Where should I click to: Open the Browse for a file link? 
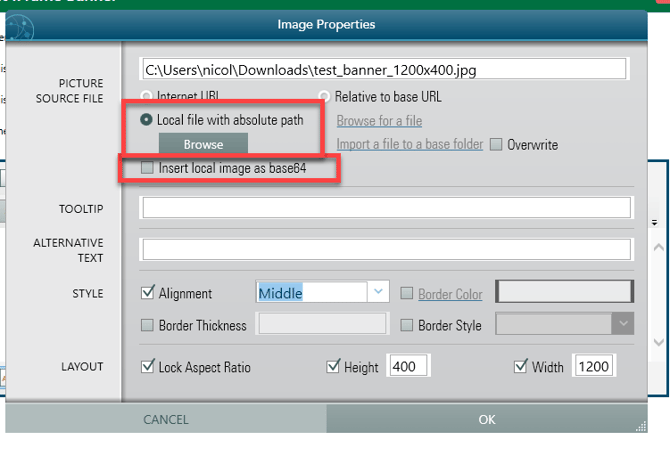pyautogui.click(x=379, y=121)
